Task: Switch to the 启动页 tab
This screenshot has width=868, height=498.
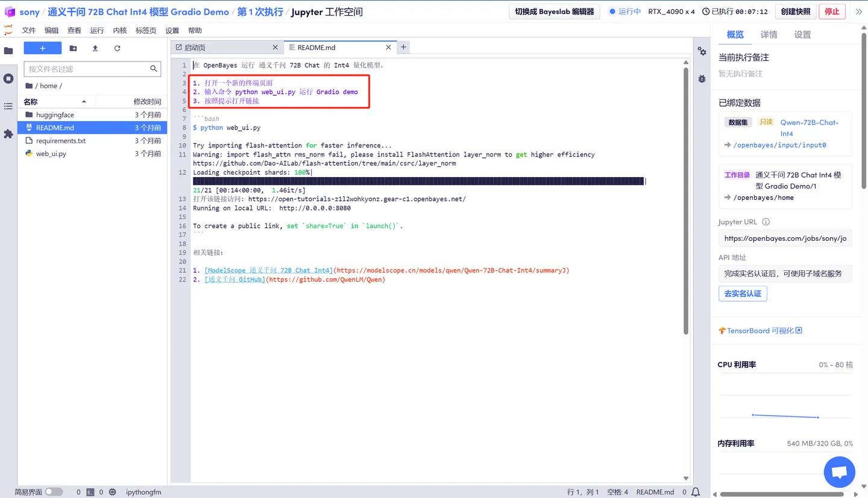Action: click(x=227, y=47)
